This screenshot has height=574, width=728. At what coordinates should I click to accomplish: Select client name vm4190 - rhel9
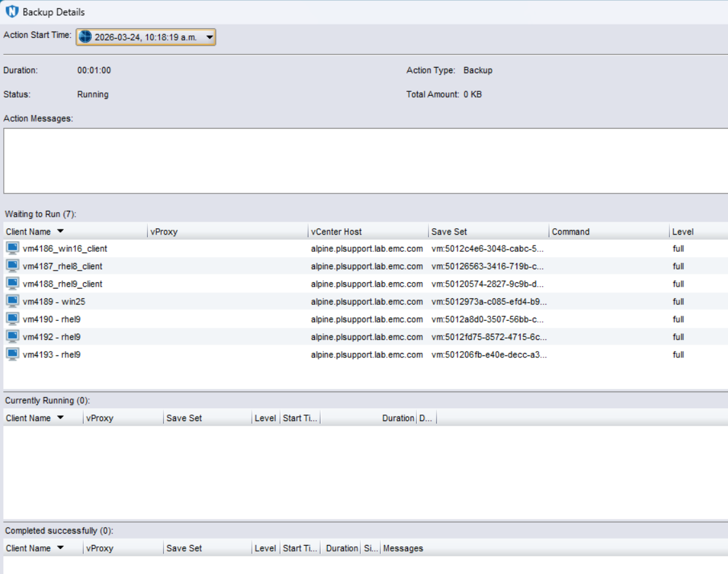click(51, 319)
